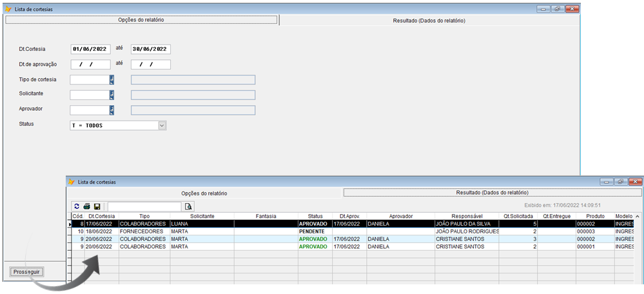Click the Dt.Cortesia start date field
The image size is (644, 294).
pos(90,49)
